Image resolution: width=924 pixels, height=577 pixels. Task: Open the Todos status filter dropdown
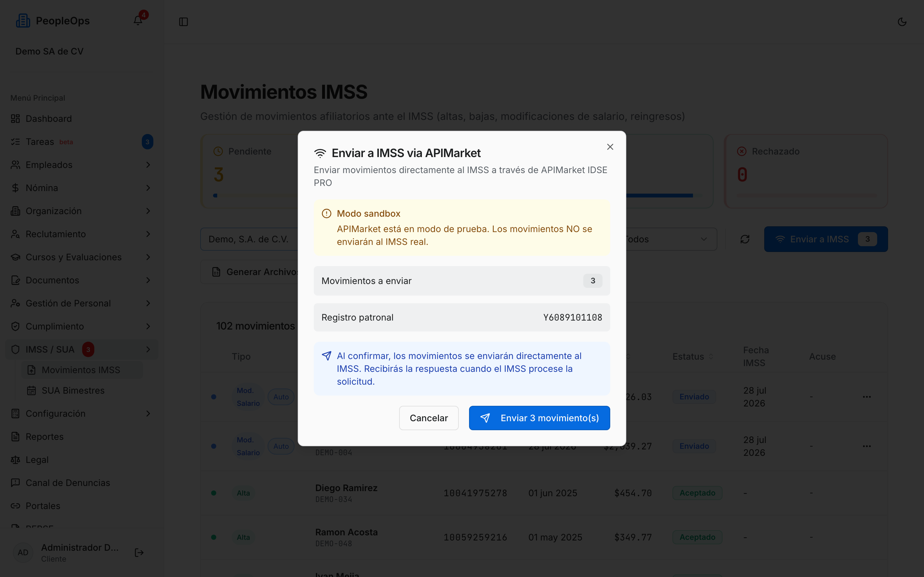click(671, 239)
